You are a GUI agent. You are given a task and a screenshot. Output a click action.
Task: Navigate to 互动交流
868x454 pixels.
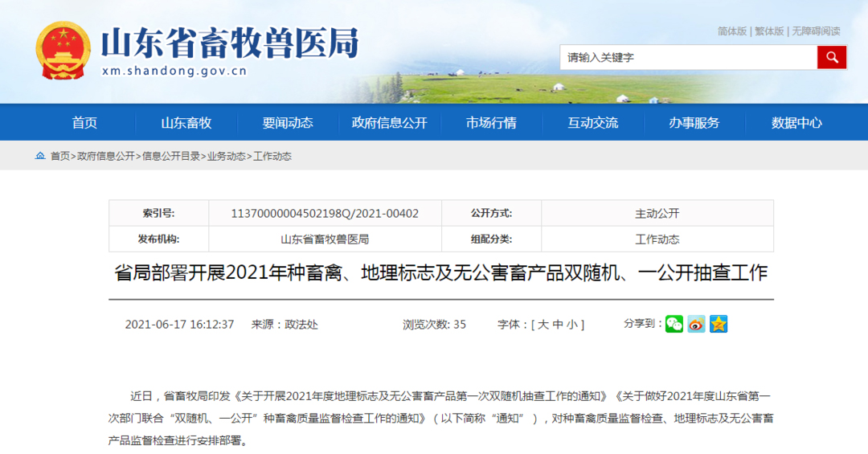593,123
